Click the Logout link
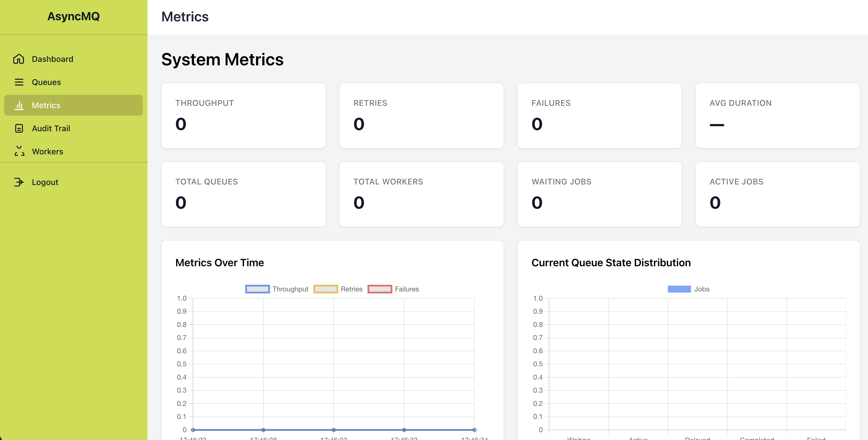The width and height of the screenshot is (868, 440). click(x=45, y=182)
